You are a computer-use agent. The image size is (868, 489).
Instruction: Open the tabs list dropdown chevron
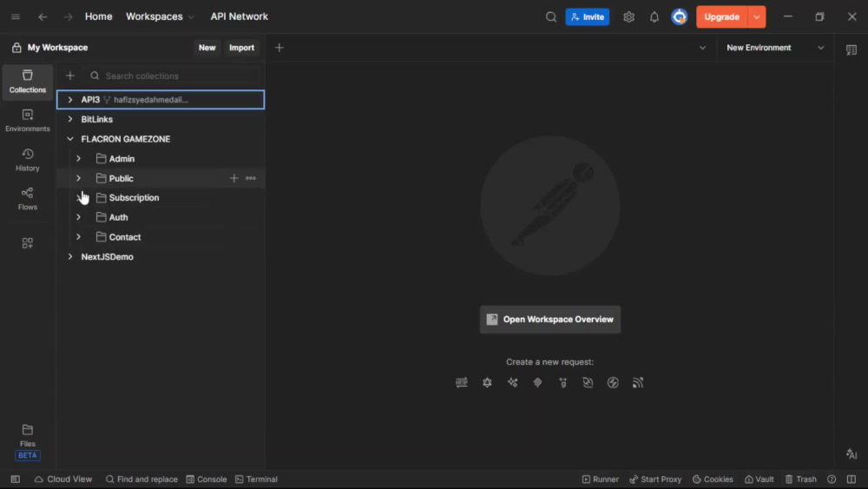click(x=702, y=48)
